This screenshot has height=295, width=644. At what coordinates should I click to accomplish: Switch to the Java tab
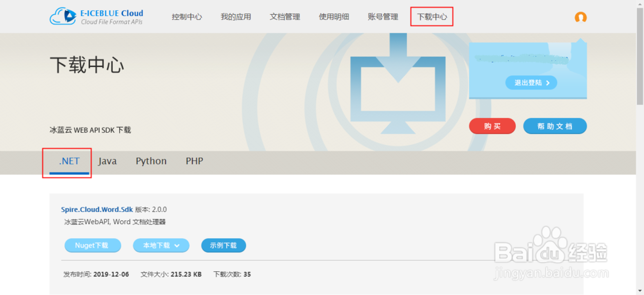tap(107, 161)
